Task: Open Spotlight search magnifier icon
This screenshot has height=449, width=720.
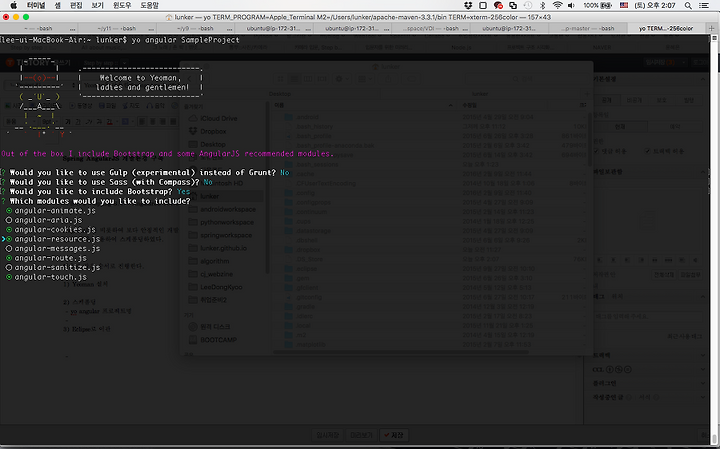Action: pyautogui.click(x=688, y=6)
